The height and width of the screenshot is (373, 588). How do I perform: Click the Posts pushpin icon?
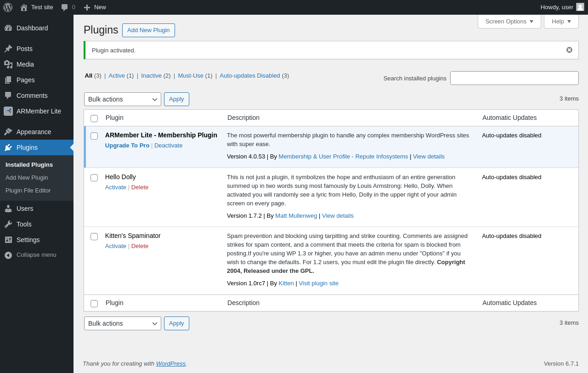[x=8, y=49]
